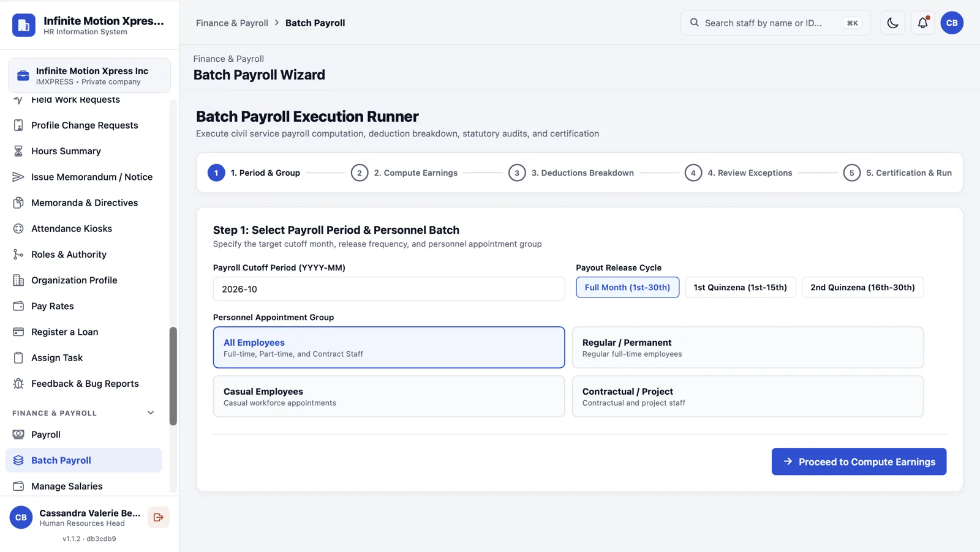Open Batch Payroll sidebar item
The image size is (980, 552).
point(84,460)
